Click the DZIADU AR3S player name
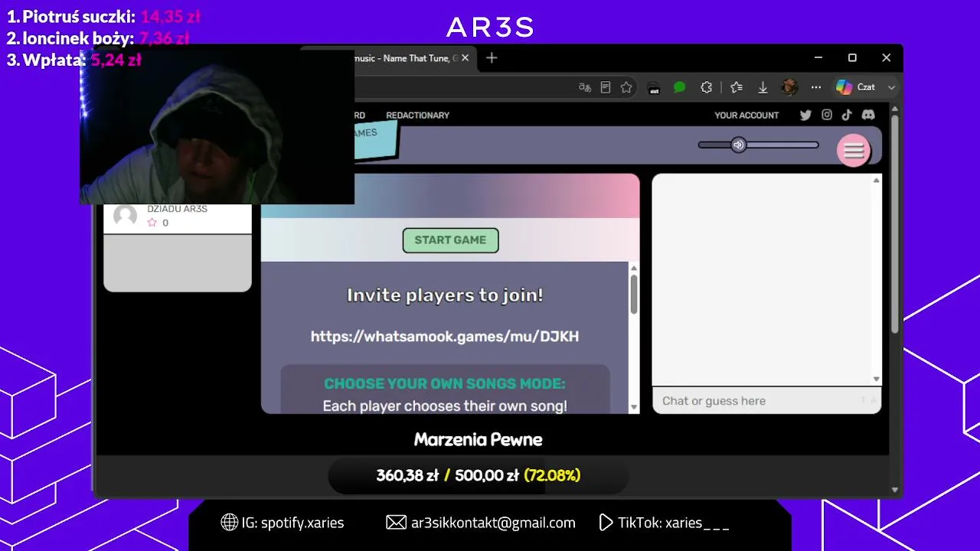Screen dimensions: 980x551 (x=177, y=209)
